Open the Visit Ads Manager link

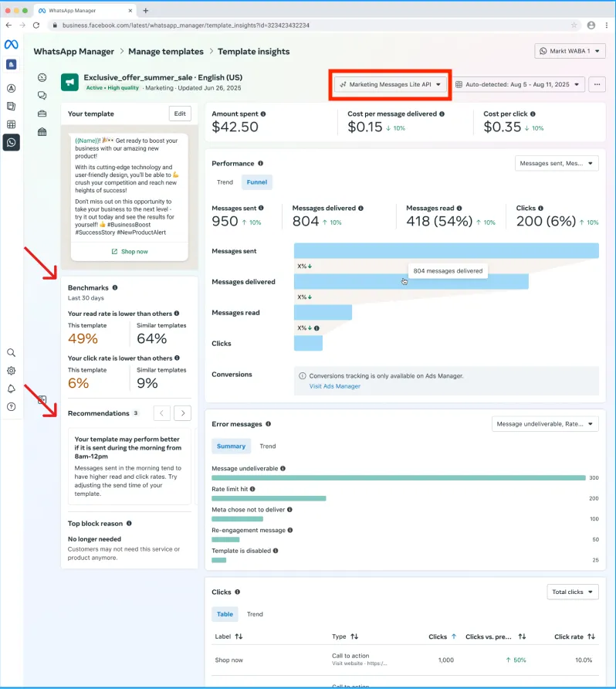pyautogui.click(x=334, y=386)
